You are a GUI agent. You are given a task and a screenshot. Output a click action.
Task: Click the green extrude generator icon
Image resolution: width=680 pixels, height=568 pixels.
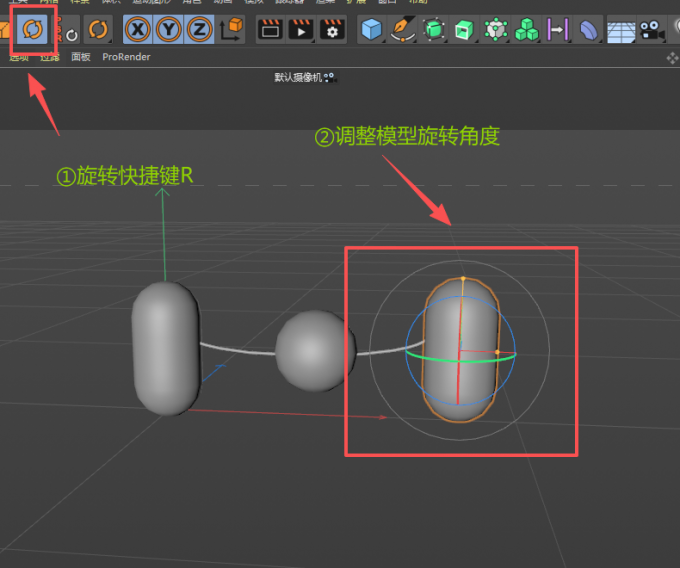point(464,30)
